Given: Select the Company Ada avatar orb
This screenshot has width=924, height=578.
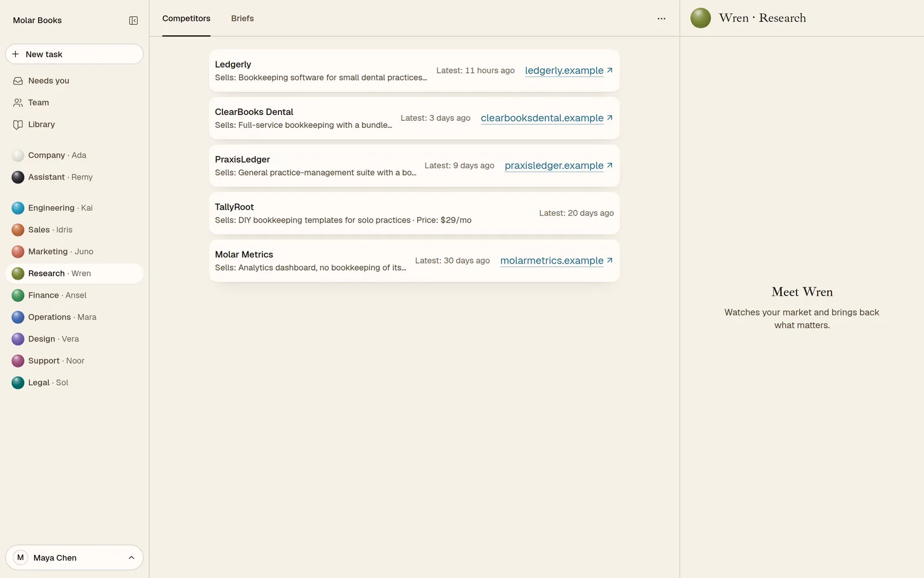Looking at the screenshot, I should click(x=18, y=155).
